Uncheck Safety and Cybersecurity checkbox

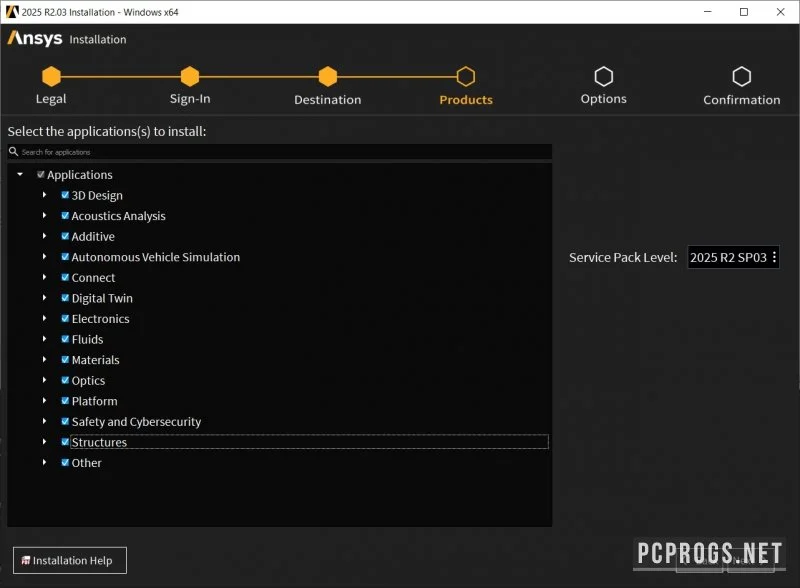point(65,421)
